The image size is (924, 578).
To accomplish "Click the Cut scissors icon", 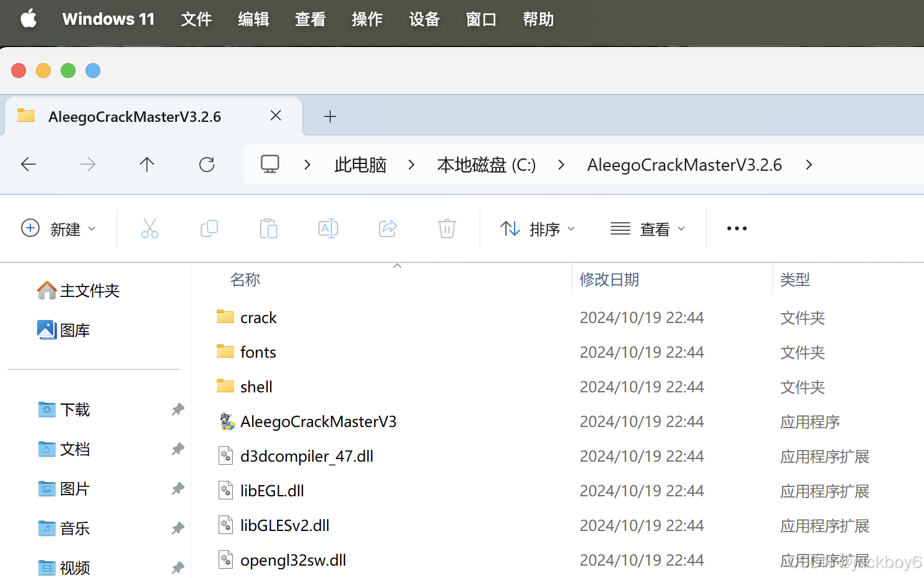I will coord(150,228).
